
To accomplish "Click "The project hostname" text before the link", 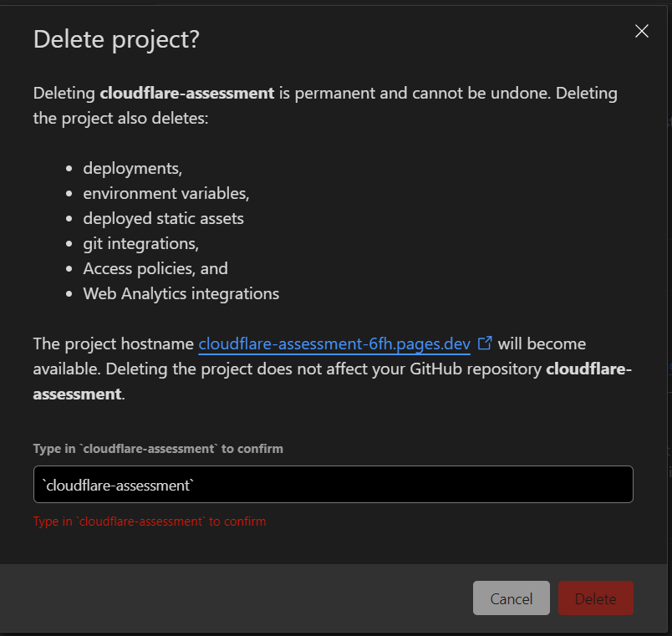I will (114, 344).
